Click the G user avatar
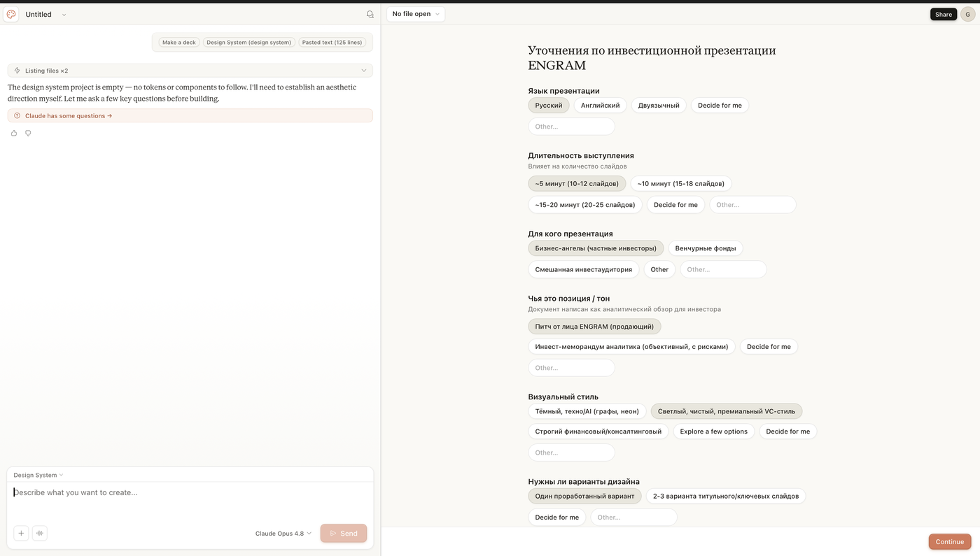This screenshot has width=980, height=556. tap(967, 14)
